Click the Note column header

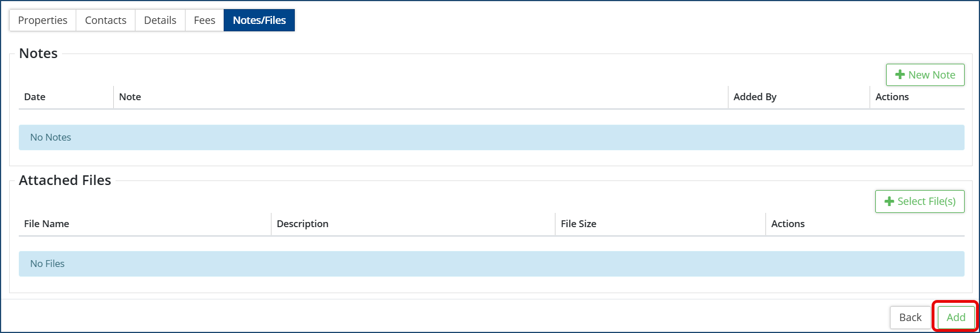(x=130, y=97)
